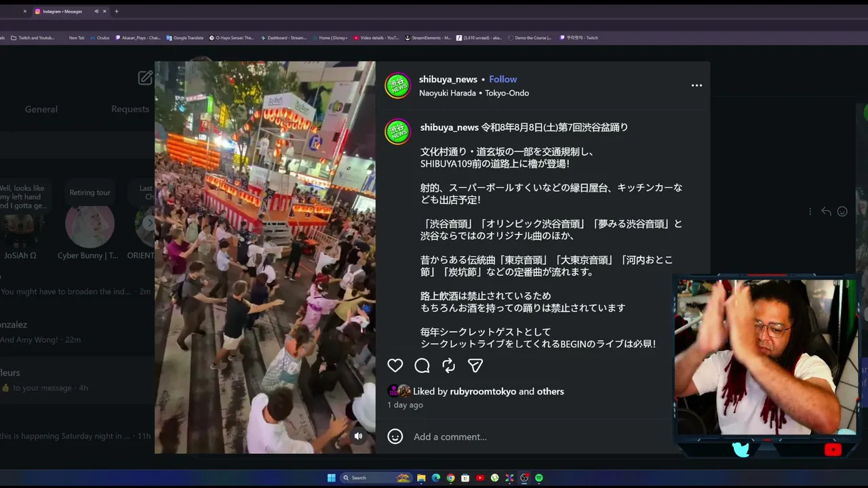Play the Shibuya bon odori video
The height and width of the screenshot is (488, 868).
click(x=265, y=258)
